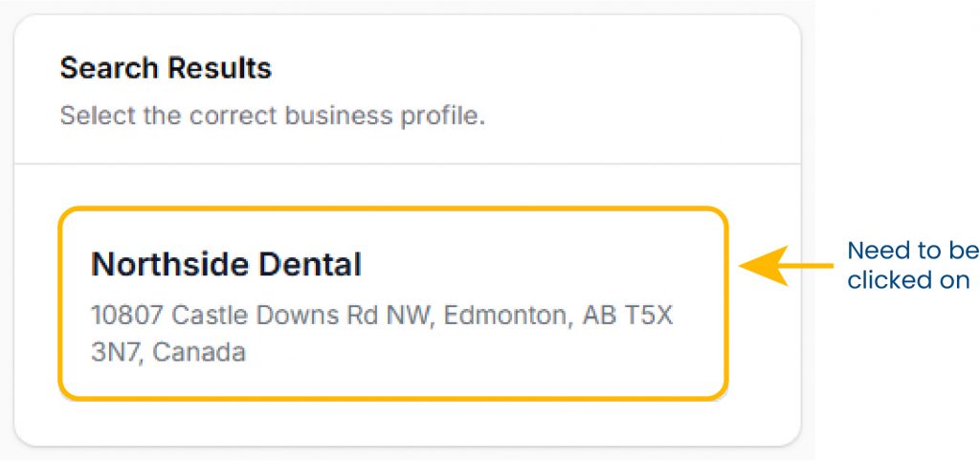Viewport: 980px width, 461px height.
Task: Click the 'Need to be clicked on' annotation
Action: pyautogui.click(x=912, y=265)
